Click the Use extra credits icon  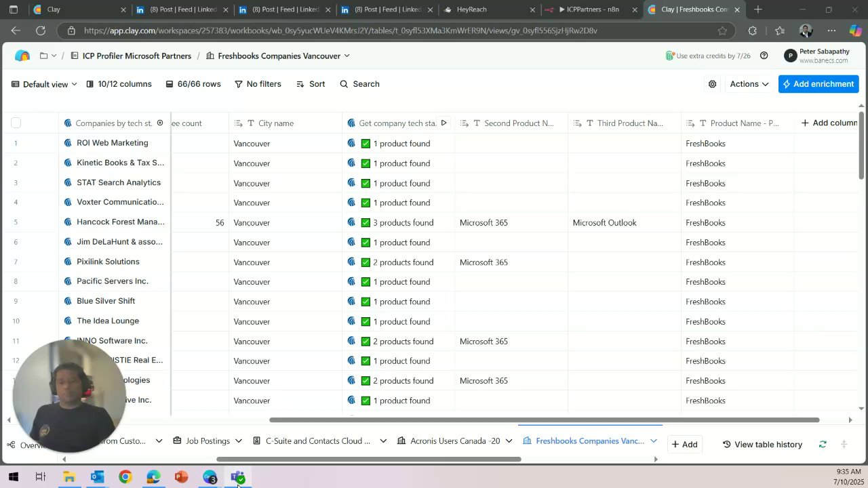click(669, 56)
